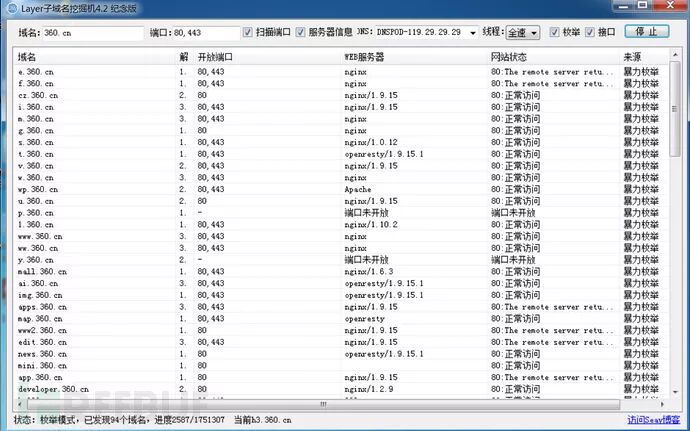
Task: Select the developer.360.cn row
Action: pos(341,389)
